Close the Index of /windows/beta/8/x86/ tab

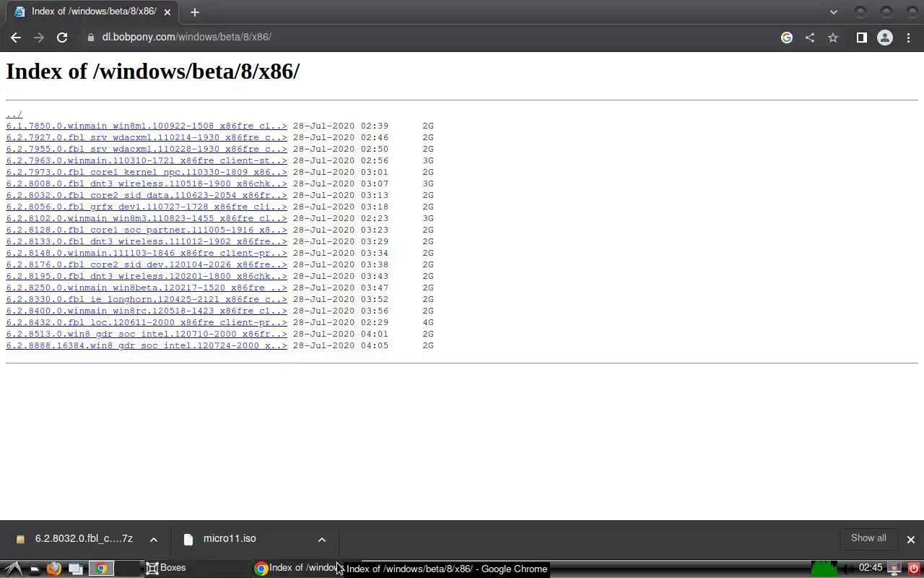point(167,12)
